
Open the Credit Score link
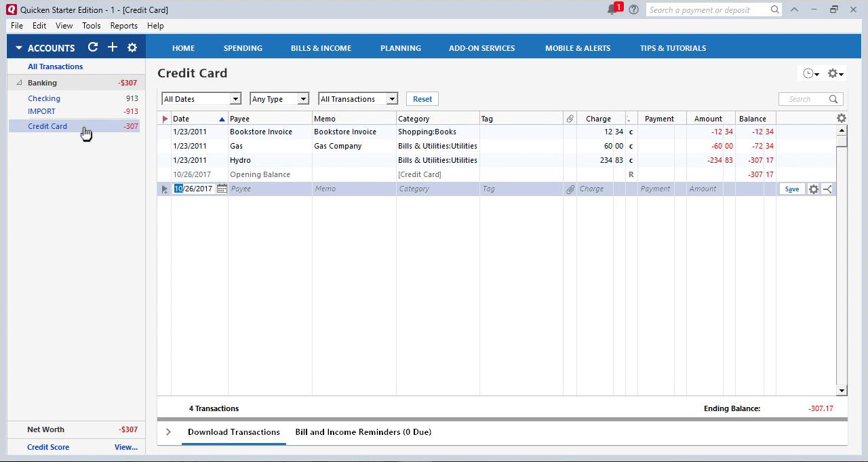click(x=48, y=447)
